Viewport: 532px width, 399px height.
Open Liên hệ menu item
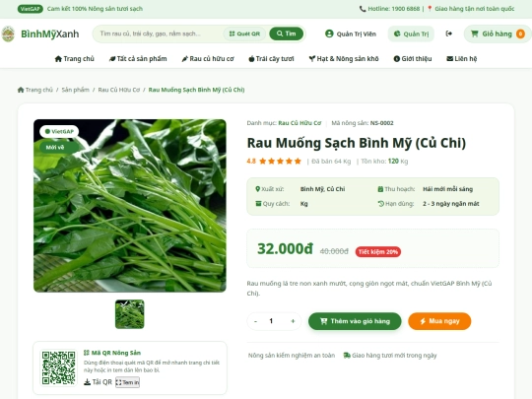(x=461, y=59)
